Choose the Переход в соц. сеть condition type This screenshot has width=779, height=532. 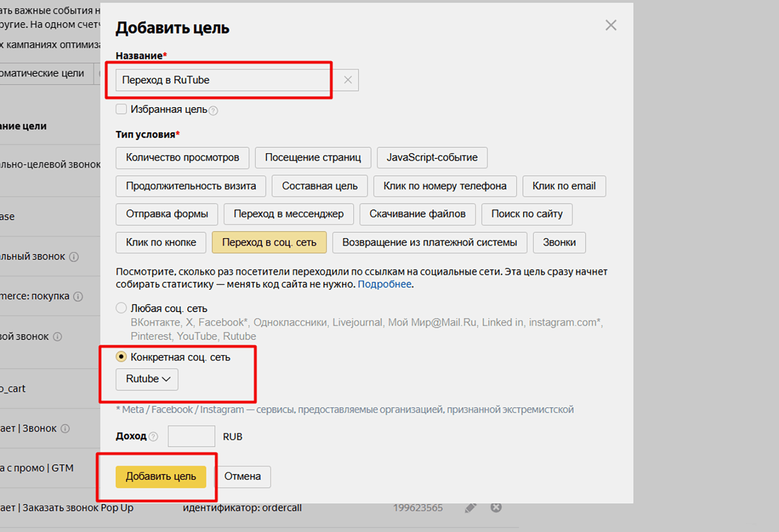tap(269, 242)
